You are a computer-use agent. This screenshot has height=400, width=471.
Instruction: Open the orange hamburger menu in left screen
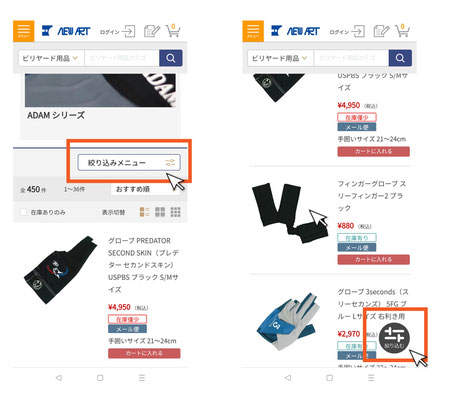[x=24, y=31]
